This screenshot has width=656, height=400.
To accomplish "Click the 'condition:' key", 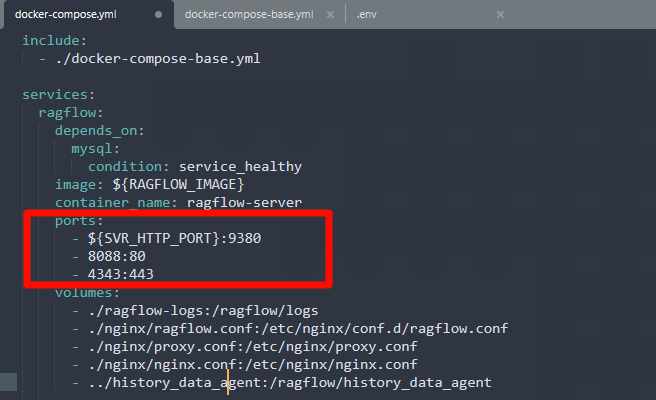I will [x=128, y=167].
